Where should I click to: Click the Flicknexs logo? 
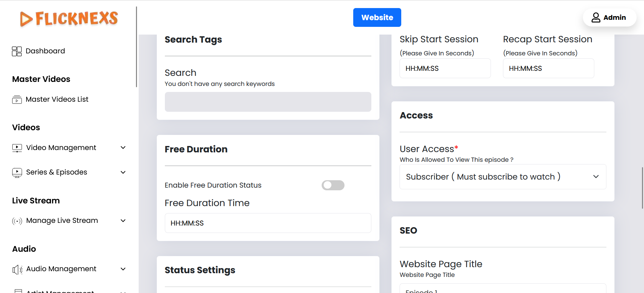pos(69,18)
